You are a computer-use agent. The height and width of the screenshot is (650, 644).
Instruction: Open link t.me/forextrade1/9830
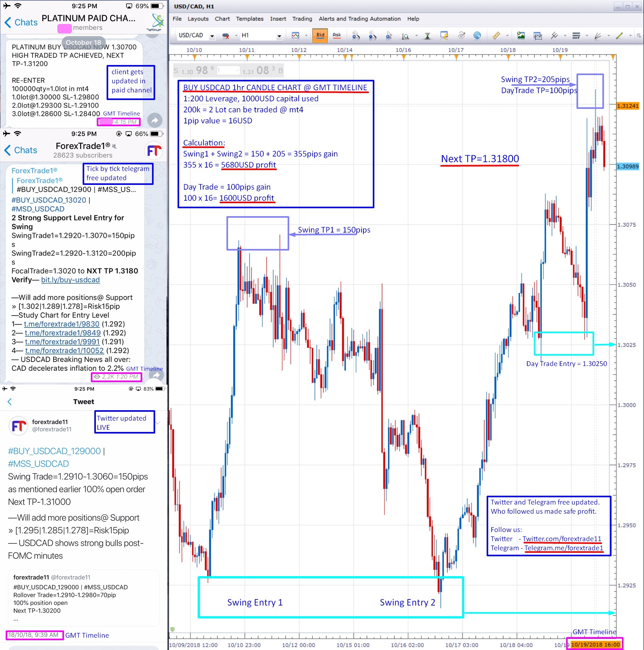tap(61, 324)
